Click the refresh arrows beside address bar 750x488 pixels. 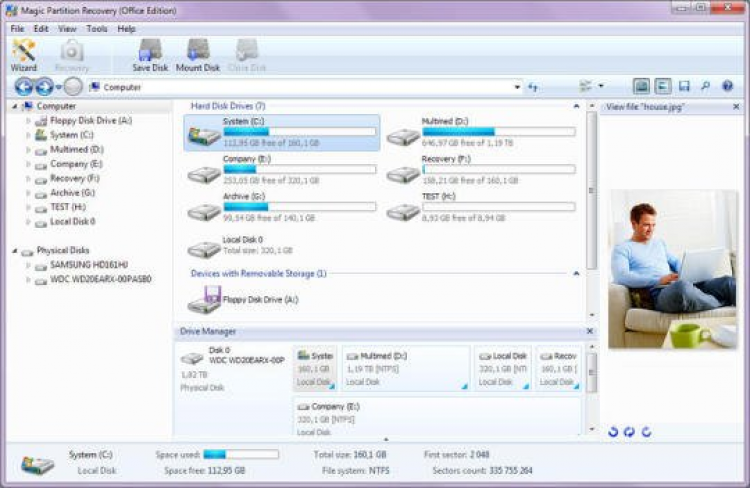click(533, 87)
